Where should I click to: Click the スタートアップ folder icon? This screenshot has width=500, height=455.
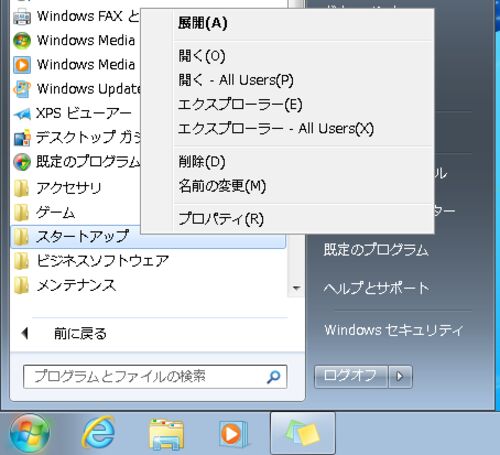[x=21, y=237]
